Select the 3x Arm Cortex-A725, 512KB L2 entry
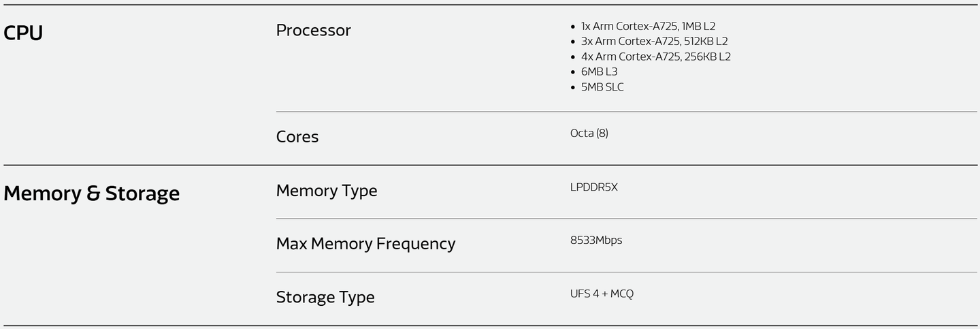This screenshot has height=329, width=980. [x=654, y=42]
